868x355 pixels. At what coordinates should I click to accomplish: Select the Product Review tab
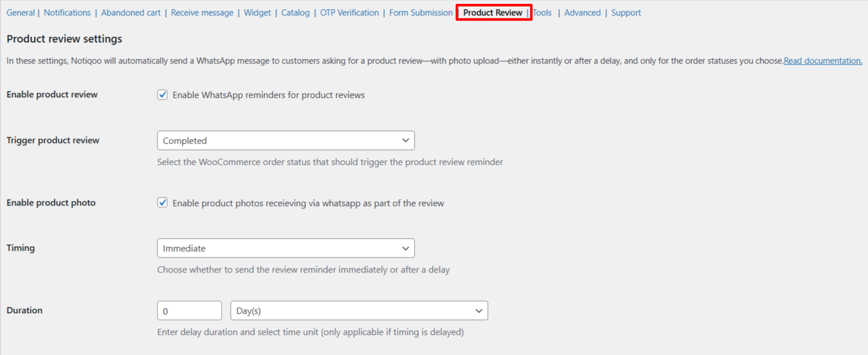(x=492, y=13)
